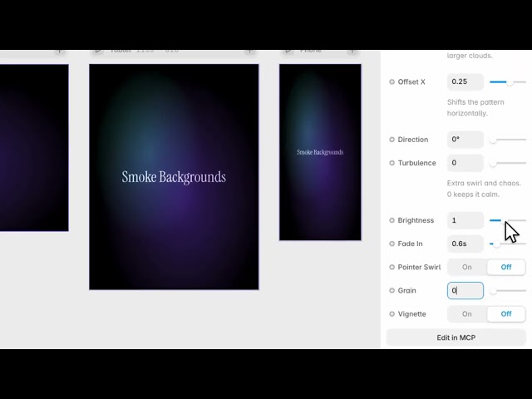532x399 pixels.
Task: Click the plus icon beside Vignette
Action: tap(392, 314)
